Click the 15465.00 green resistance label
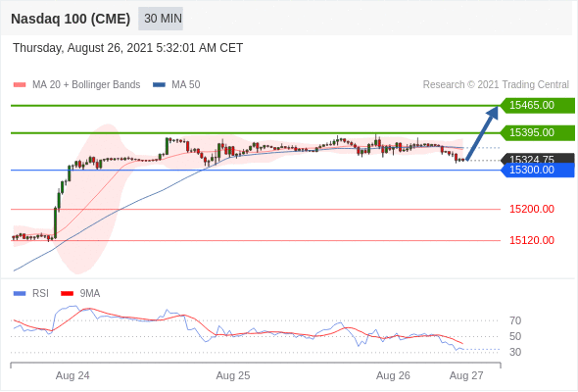The image size is (578, 392). pos(538,106)
